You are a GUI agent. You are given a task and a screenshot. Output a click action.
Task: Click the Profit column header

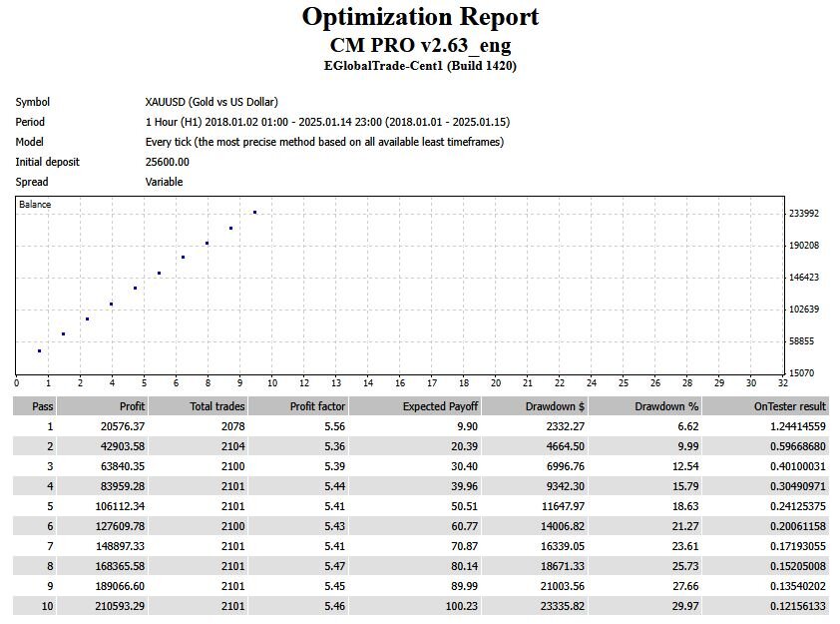point(103,406)
